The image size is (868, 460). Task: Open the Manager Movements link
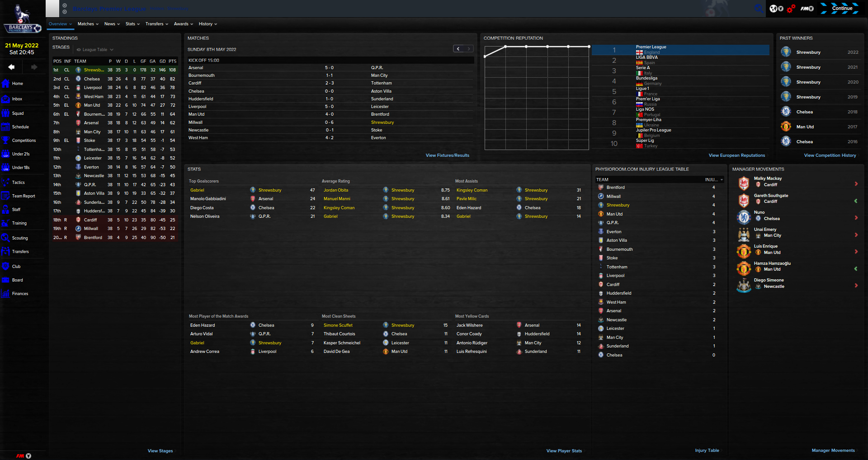[x=833, y=451]
